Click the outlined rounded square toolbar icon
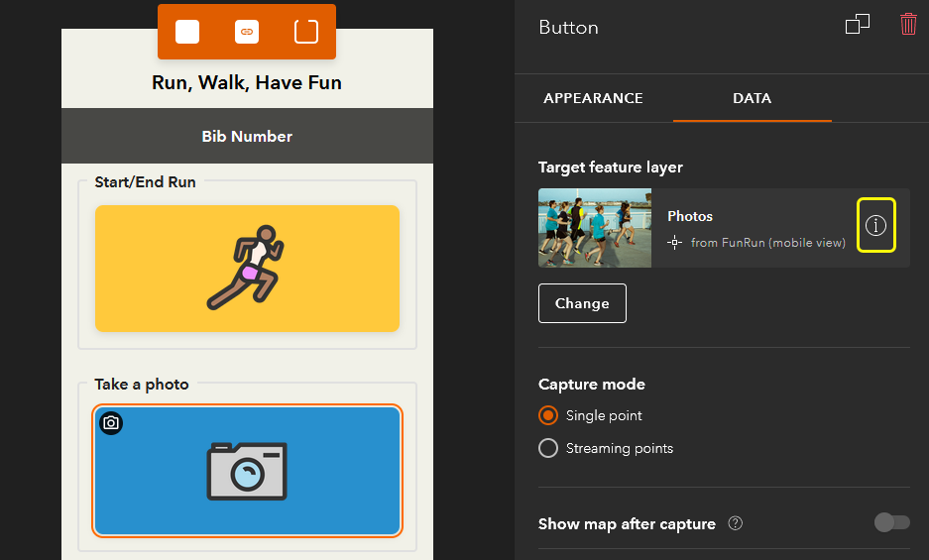Image resolution: width=929 pixels, height=560 pixels. pyautogui.click(x=306, y=32)
